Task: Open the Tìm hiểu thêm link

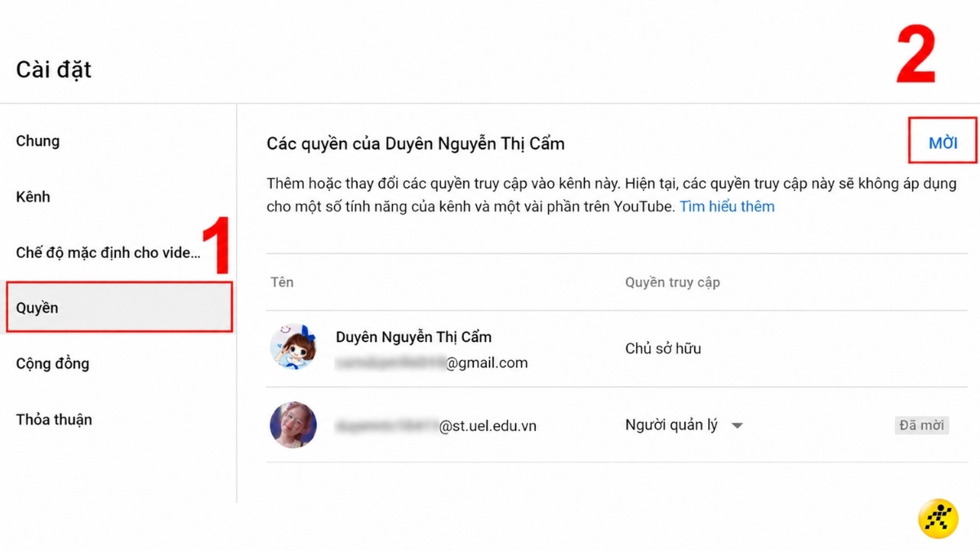Action: coord(727,207)
